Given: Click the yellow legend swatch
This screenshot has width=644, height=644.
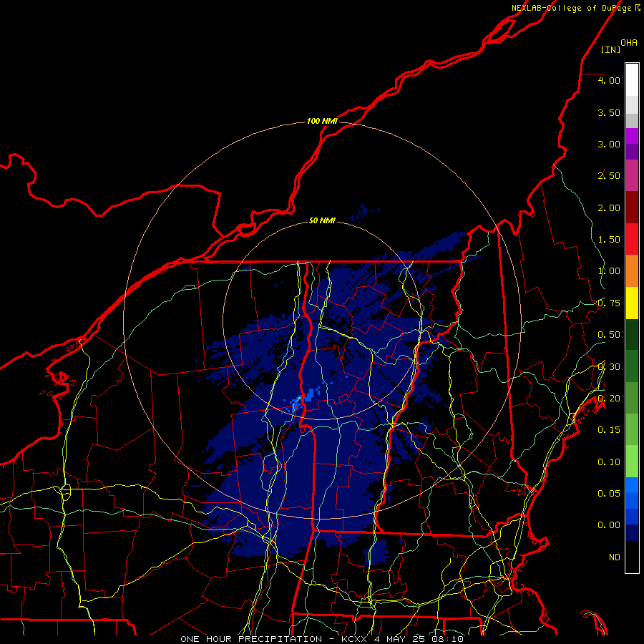Looking at the screenshot, I should (x=632, y=303).
